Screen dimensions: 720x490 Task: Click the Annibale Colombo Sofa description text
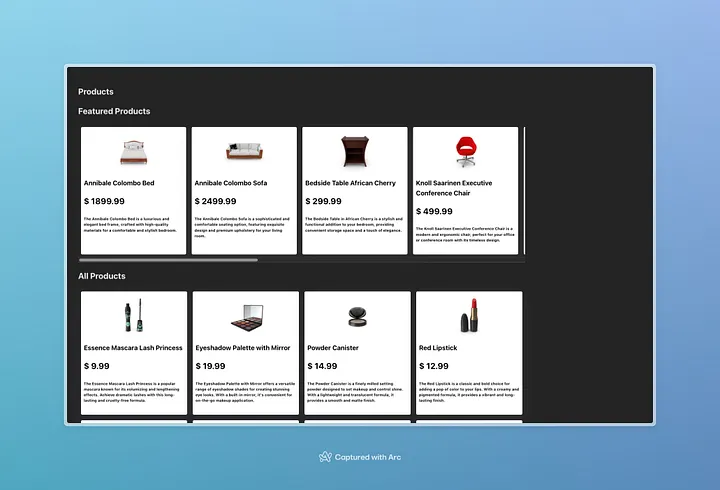242,227
